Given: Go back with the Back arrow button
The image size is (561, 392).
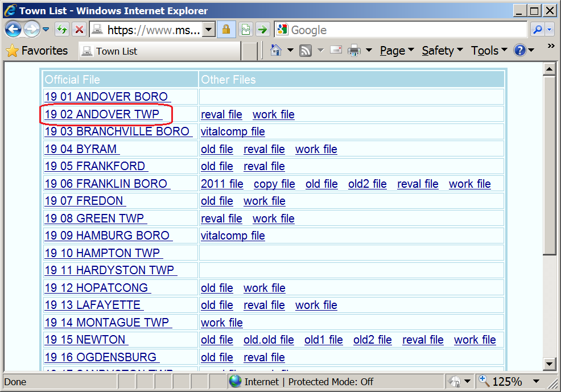Looking at the screenshot, I should (13, 30).
